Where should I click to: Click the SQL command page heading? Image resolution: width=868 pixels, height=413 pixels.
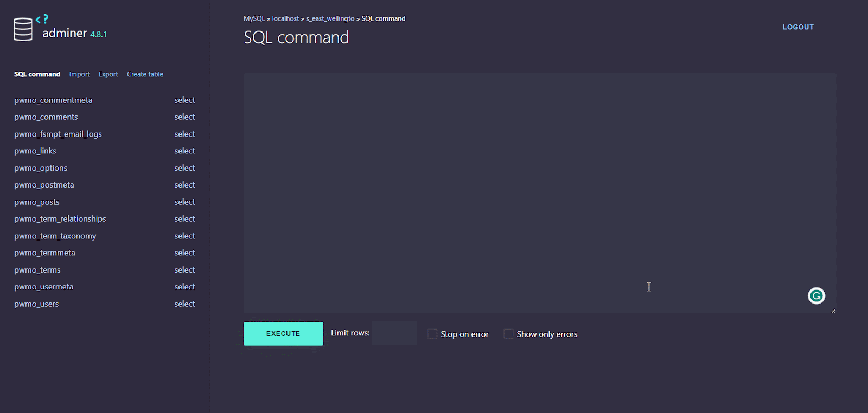296,37
